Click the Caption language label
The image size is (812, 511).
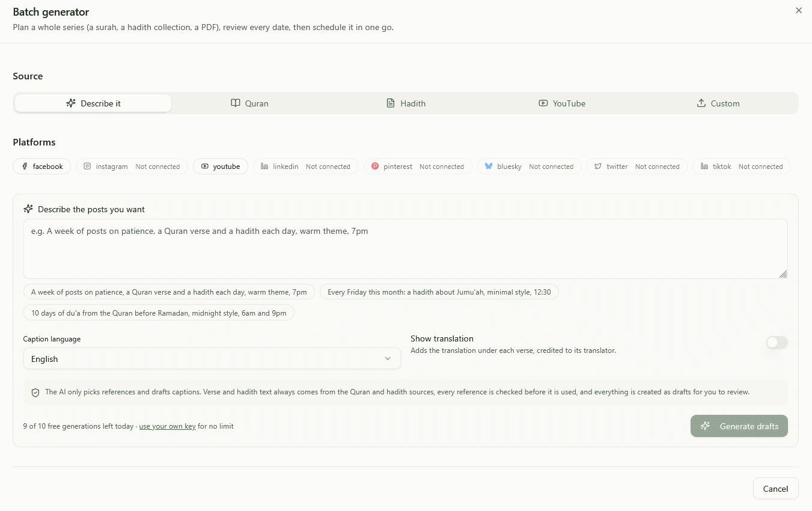pyautogui.click(x=52, y=339)
